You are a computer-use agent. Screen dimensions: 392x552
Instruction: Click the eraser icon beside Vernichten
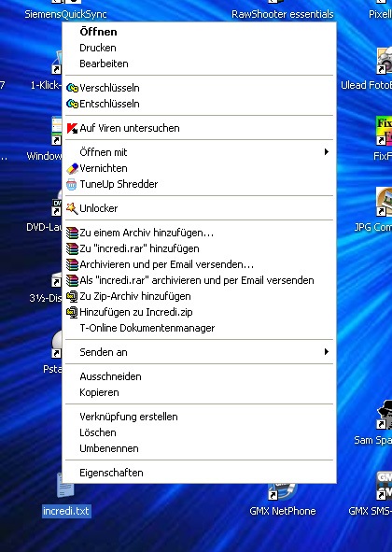tap(72, 169)
